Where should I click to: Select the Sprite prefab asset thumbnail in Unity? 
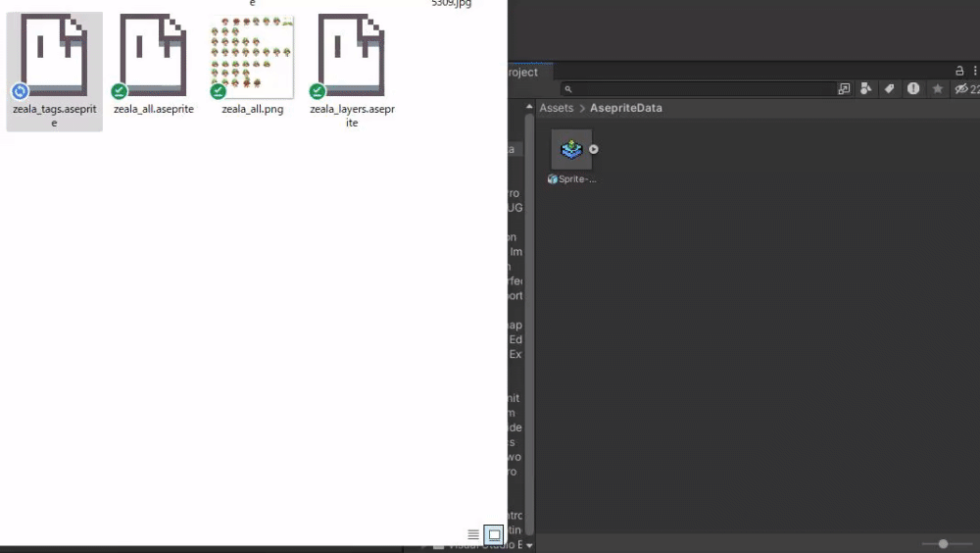[x=571, y=149]
